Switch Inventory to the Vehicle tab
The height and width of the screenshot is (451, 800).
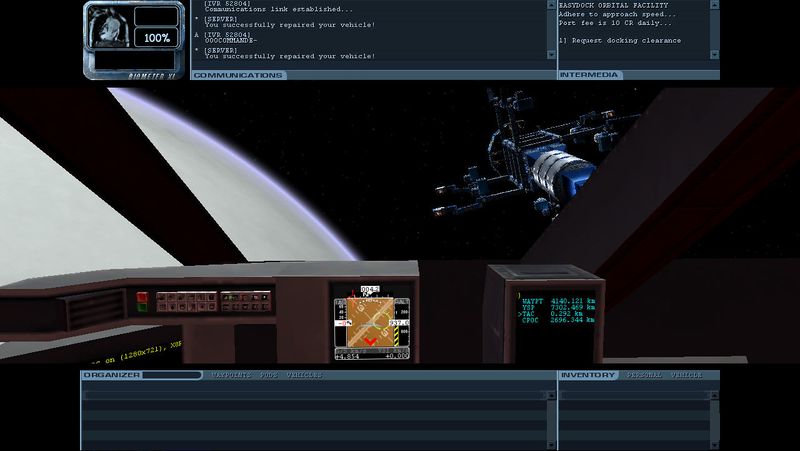[686, 375]
